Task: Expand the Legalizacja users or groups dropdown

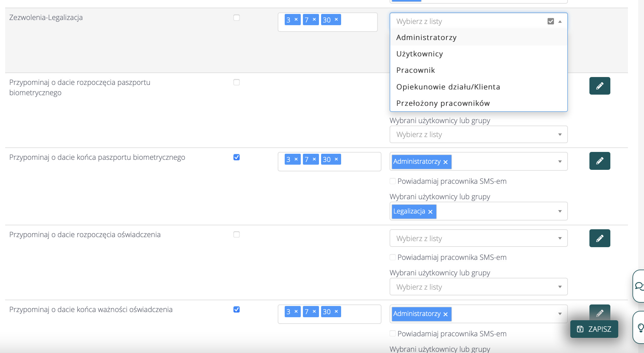Action: (x=560, y=211)
